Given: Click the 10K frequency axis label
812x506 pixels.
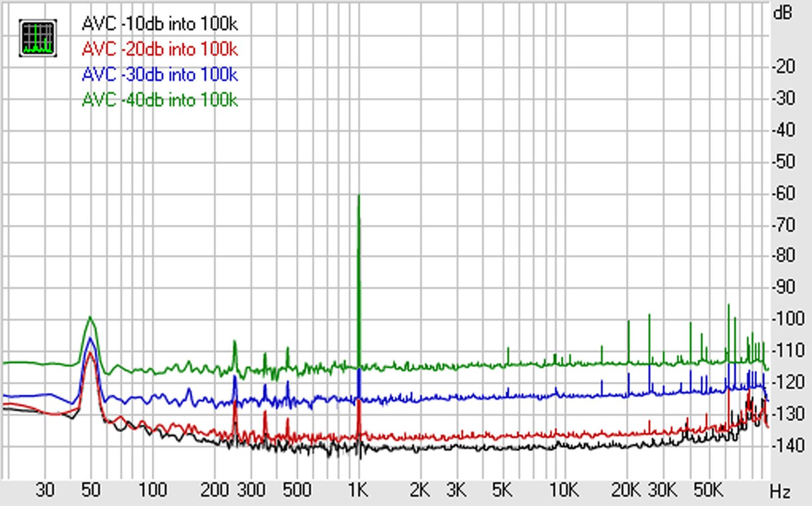Looking at the screenshot, I should coord(564,490).
